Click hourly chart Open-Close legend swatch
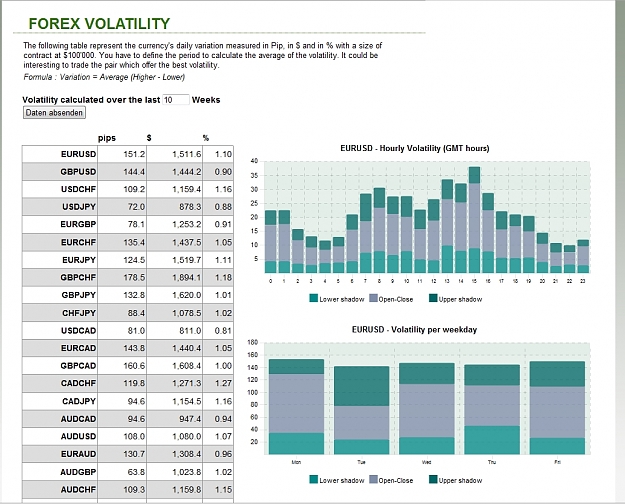The width and height of the screenshot is (625, 504). click(x=373, y=298)
